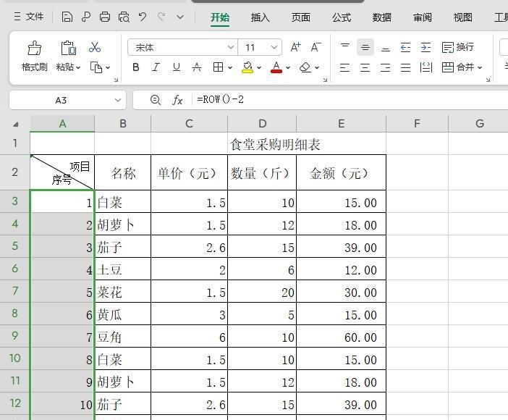Increase indent of cell text
The width and height of the screenshot is (508, 420).
point(426,47)
